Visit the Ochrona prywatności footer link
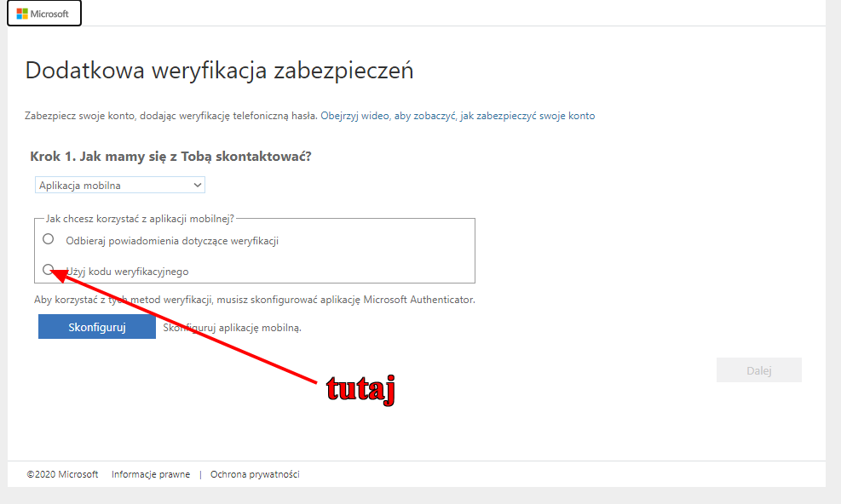Viewport: 841px width, 504px height. click(x=255, y=474)
